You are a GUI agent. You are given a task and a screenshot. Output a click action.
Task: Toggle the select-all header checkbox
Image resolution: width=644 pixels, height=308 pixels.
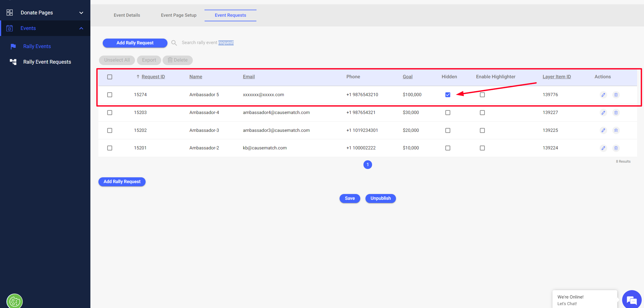[110, 77]
